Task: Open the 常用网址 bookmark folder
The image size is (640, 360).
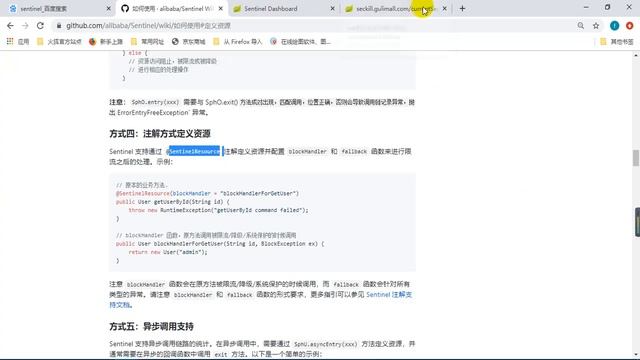Action: pos(147,42)
